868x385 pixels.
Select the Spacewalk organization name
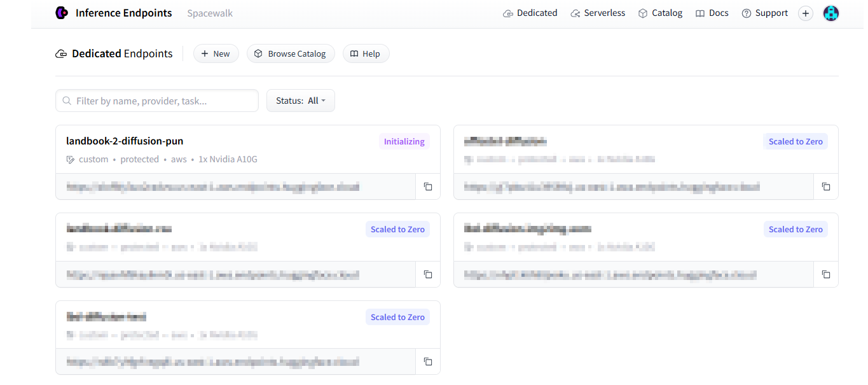tap(210, 13)
